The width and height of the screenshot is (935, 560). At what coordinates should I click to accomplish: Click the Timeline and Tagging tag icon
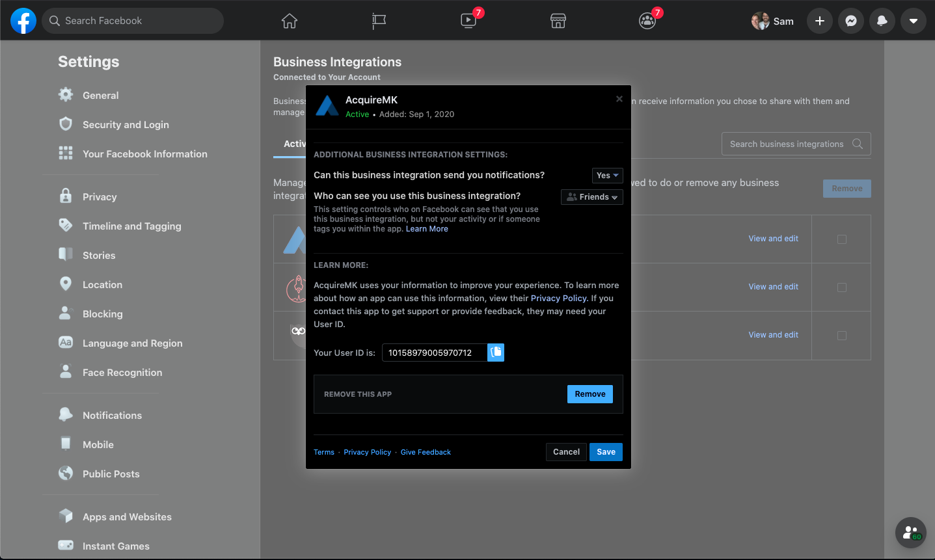66,225
